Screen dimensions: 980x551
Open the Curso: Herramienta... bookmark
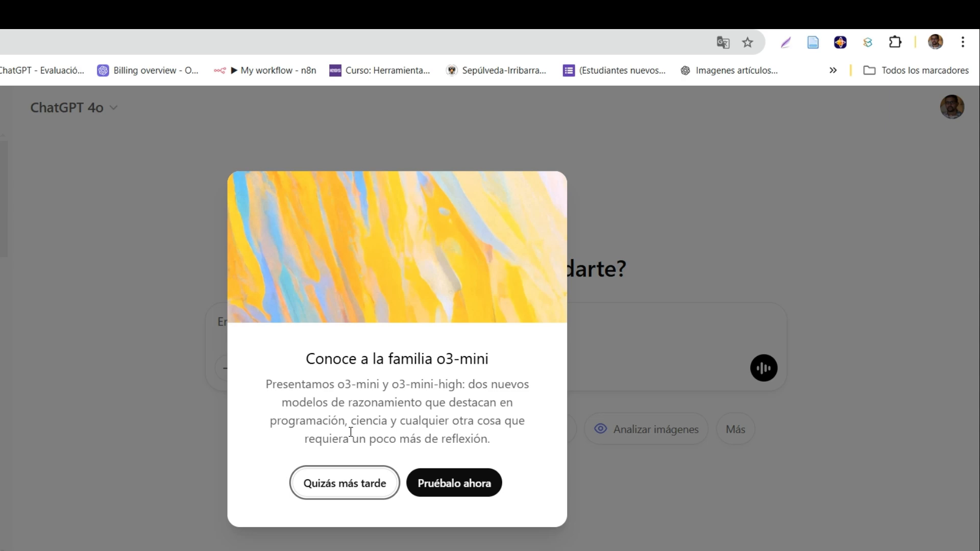point(380,70)
